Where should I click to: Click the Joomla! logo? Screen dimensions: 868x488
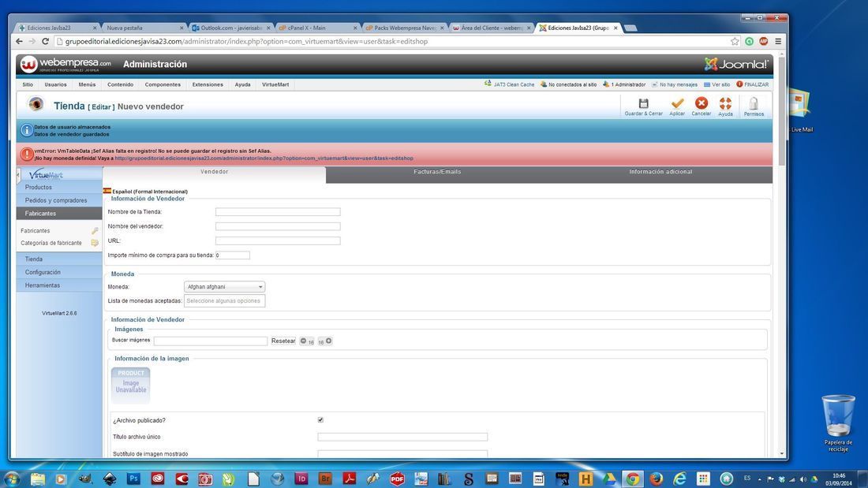[735, 64]
